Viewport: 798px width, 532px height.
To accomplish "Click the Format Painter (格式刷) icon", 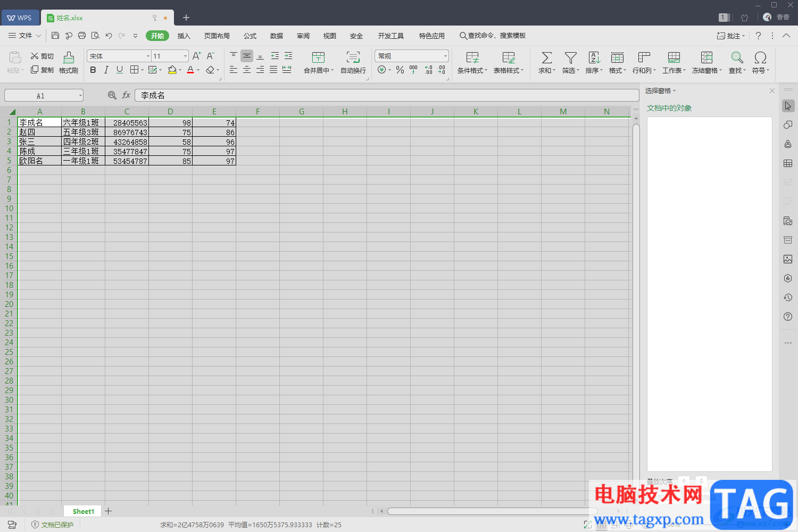I will pyautogui.click(x=69, y=57).
